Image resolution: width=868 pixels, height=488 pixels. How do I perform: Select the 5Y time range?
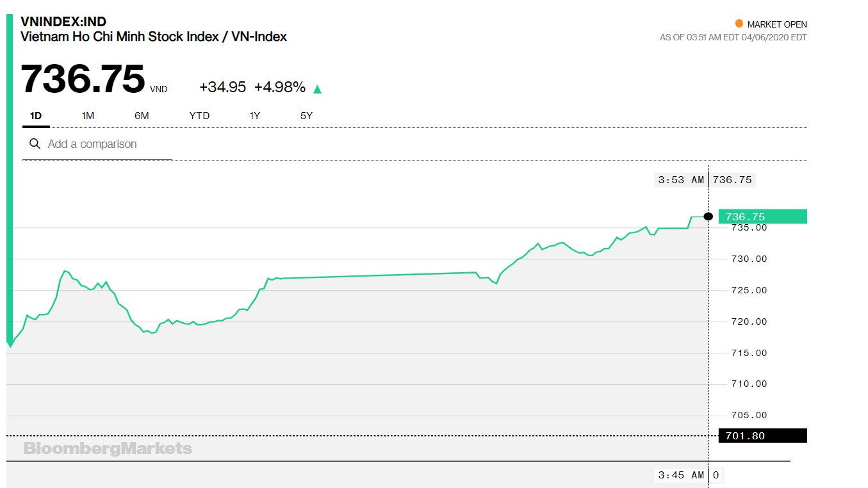pos(306,116)
